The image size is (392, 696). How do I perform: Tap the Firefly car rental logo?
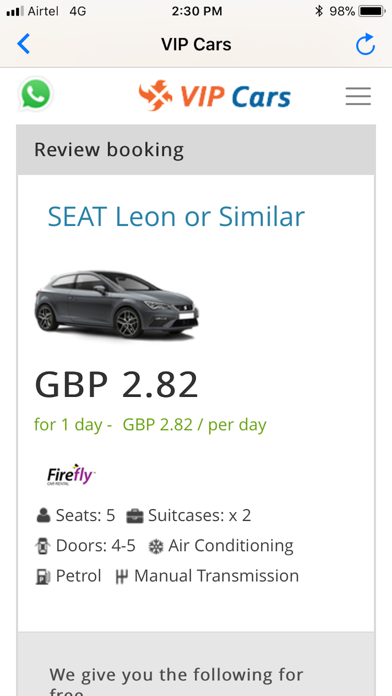[71, 475]
